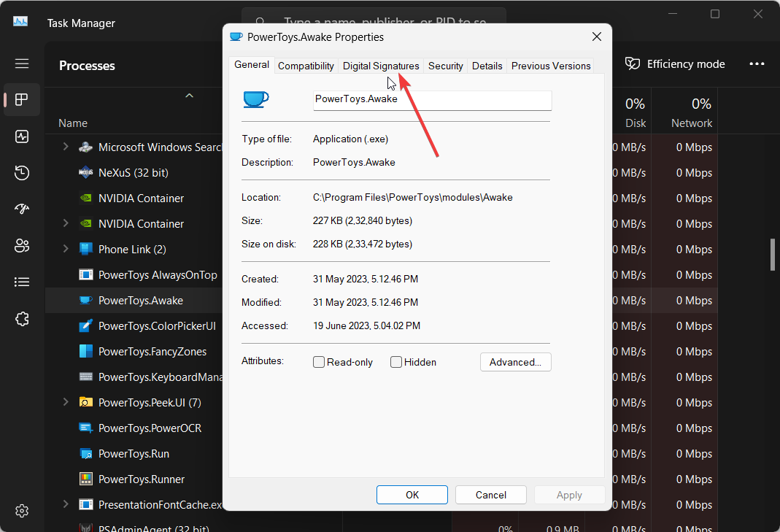Expand the second NVIDIA Container group
The width and height of the screenshot is (780, 532).
pyautogui.click(x=65, y=223)
